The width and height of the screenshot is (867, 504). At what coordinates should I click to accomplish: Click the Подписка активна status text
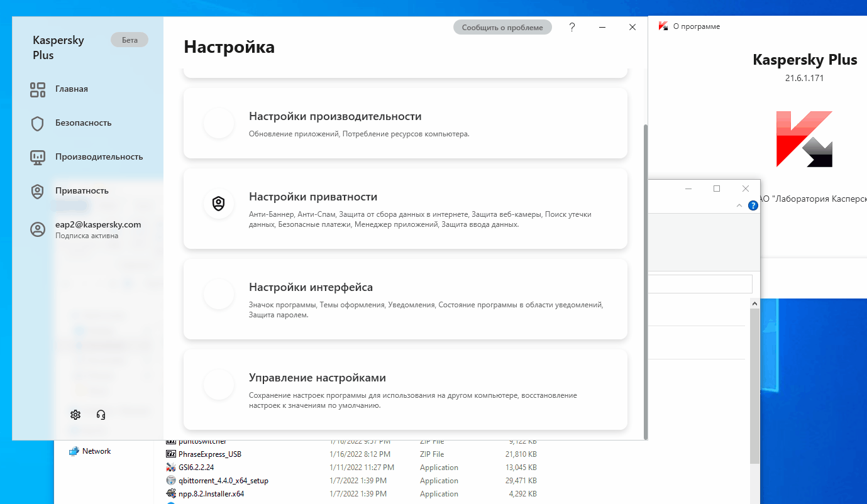pos(87,236)
